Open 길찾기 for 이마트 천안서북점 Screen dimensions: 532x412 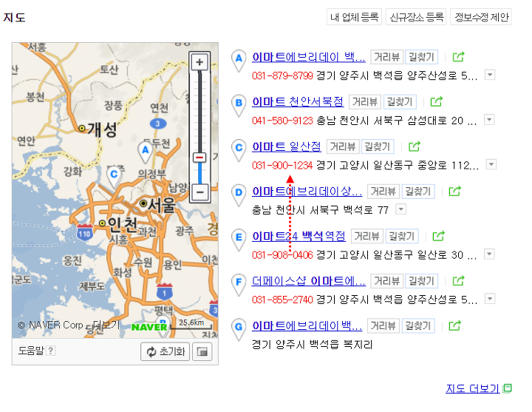(x=400, y=101)
